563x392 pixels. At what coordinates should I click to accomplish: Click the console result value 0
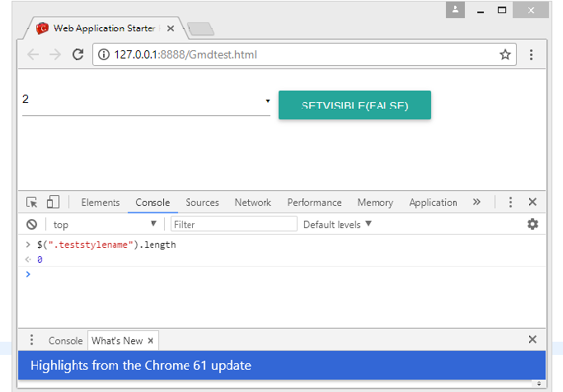pos(40,259)
